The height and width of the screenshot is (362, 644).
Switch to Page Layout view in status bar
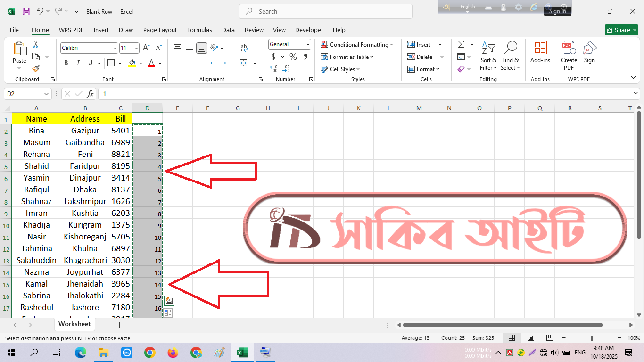click(x=531, y=338)
